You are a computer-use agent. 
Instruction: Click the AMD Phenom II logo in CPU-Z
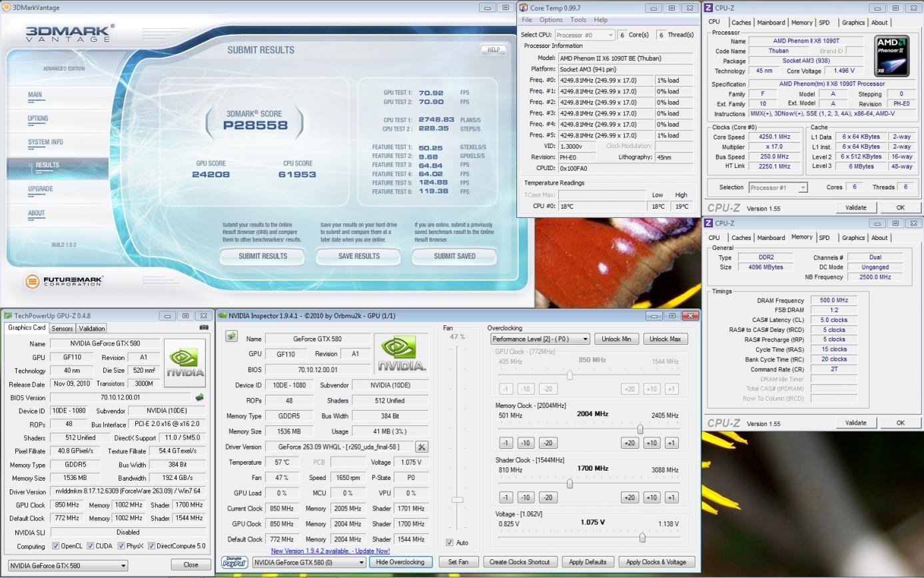click(x=891, y=55)
